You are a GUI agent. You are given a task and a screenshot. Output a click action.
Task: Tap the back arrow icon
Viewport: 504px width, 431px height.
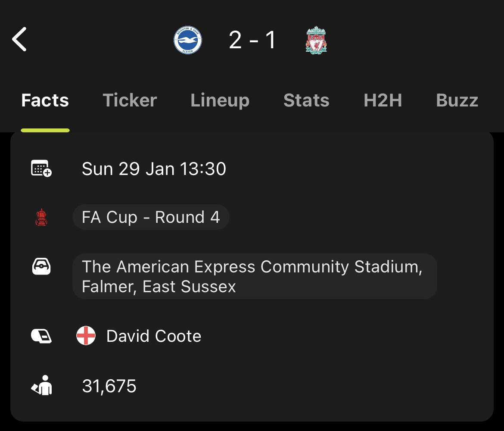point(19,39)
